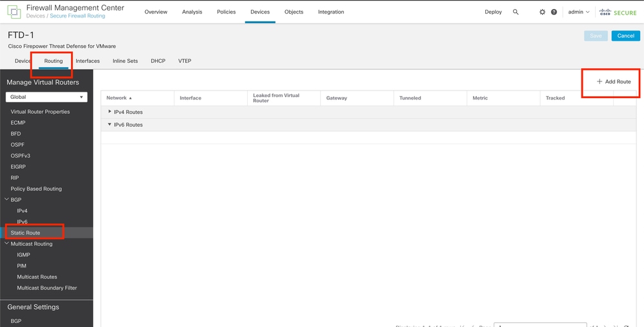Select Multicast Routes in sidebar
The image size is (644, 327).
coord(37,277)
